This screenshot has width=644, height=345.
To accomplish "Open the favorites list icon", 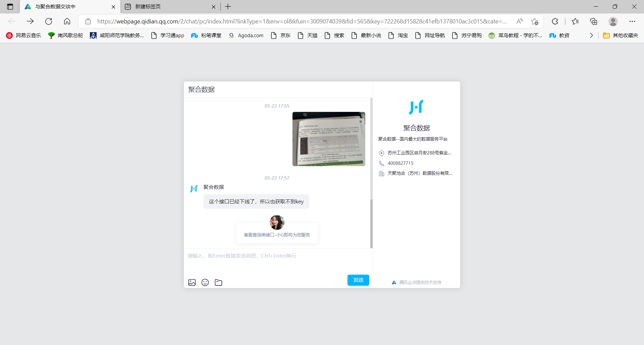I will click(575, 21).
